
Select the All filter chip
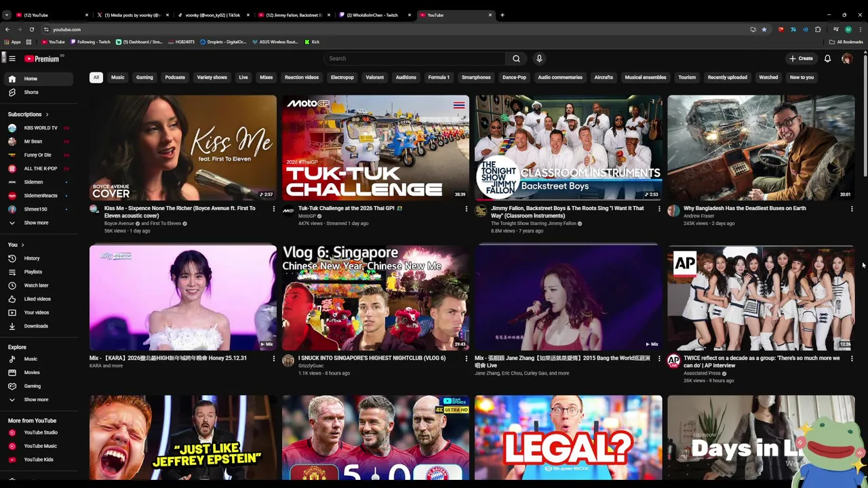coord(96,77)
